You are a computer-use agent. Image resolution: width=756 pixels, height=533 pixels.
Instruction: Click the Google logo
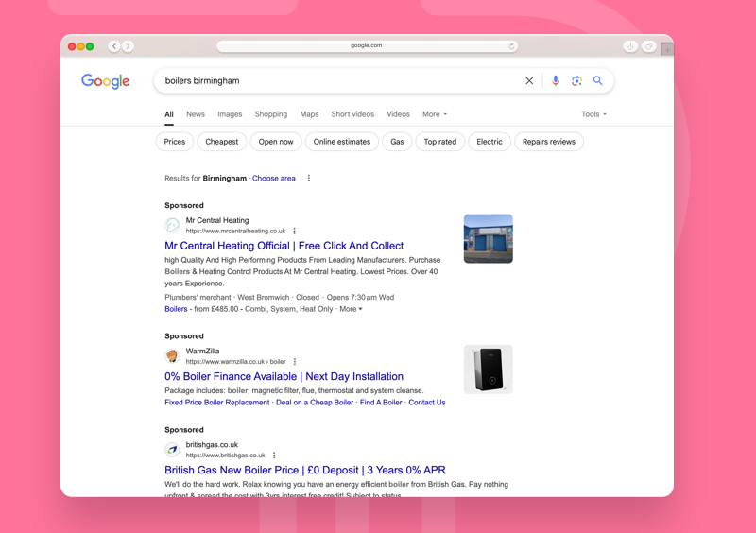(105, 81)
